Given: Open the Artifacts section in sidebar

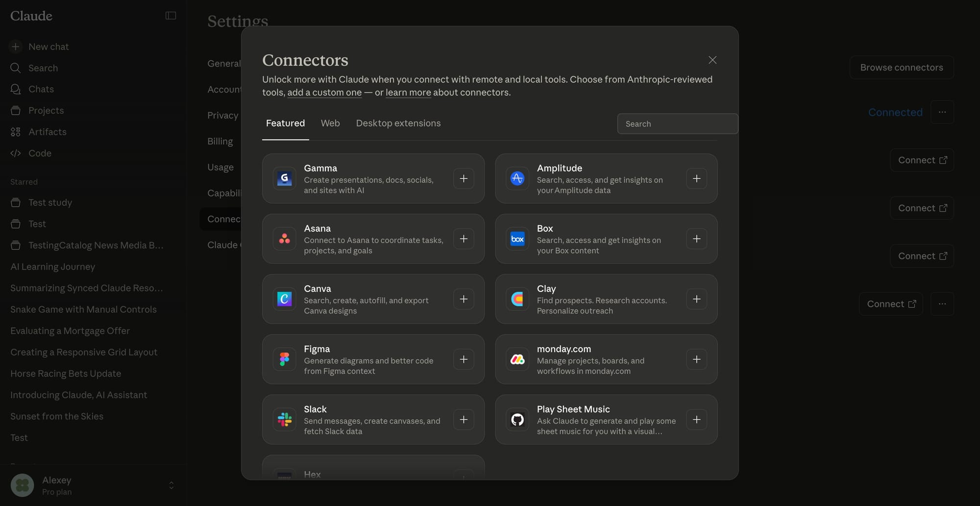Looking at the screenshot, I should [x=48, y=132].
